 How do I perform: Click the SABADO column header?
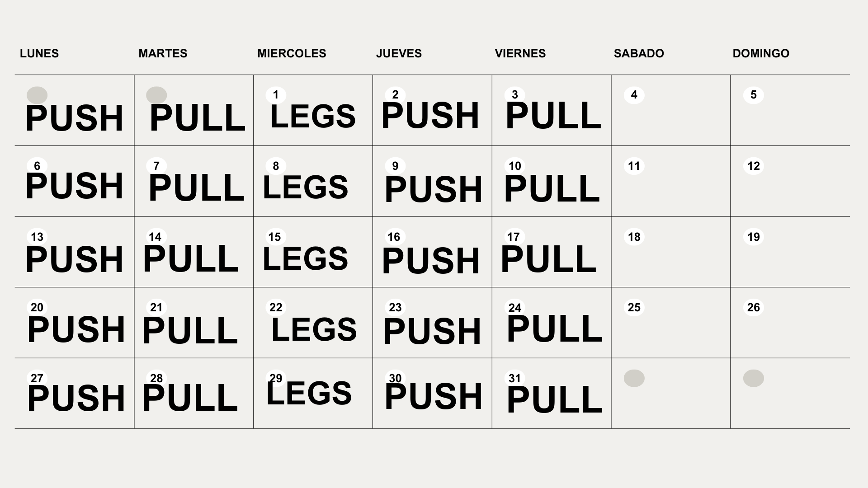(x=639, y=53)
